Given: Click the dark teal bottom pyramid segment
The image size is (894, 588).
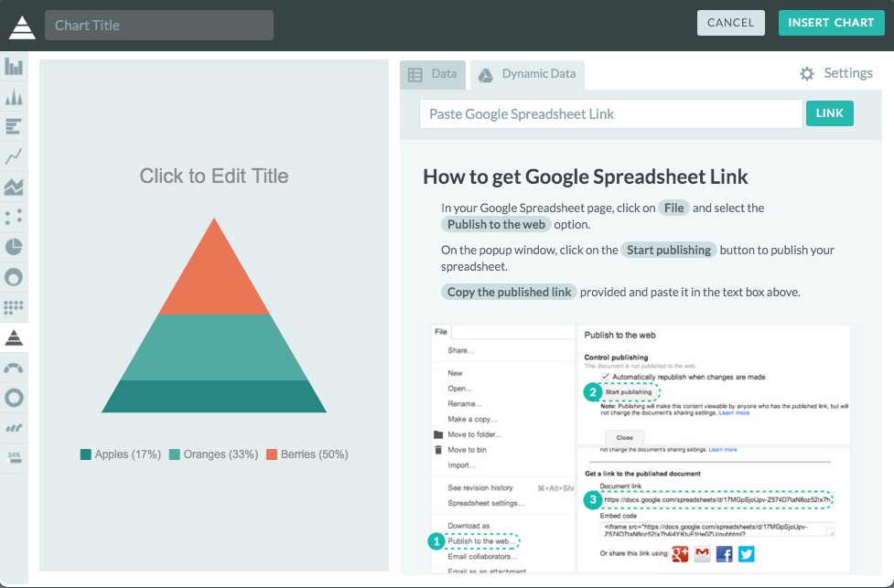Looking at the screenshot, I should pos(214,396).
